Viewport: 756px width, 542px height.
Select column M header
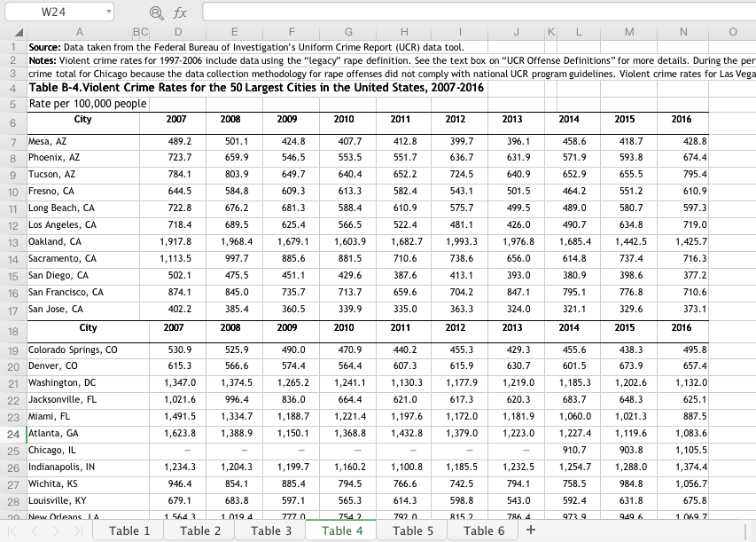tap(628, 32)
